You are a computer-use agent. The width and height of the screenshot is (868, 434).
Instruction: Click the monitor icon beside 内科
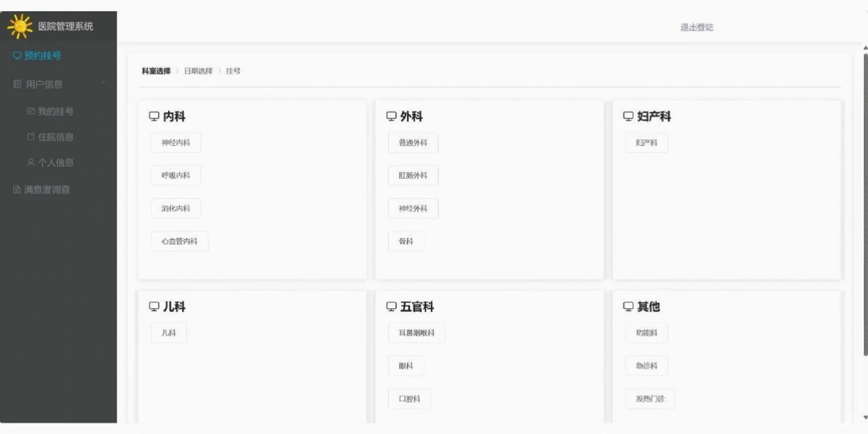[154, 116]
